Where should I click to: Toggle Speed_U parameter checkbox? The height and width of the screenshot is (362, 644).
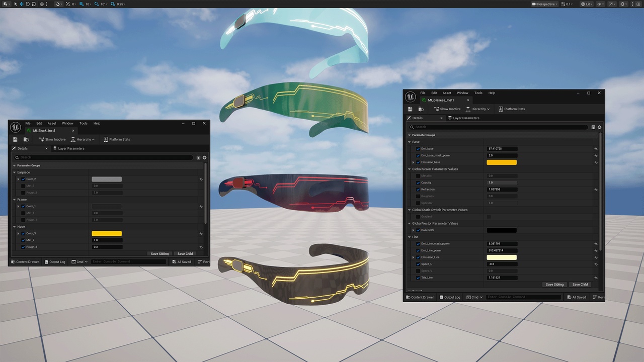click(x=418, y=264)
